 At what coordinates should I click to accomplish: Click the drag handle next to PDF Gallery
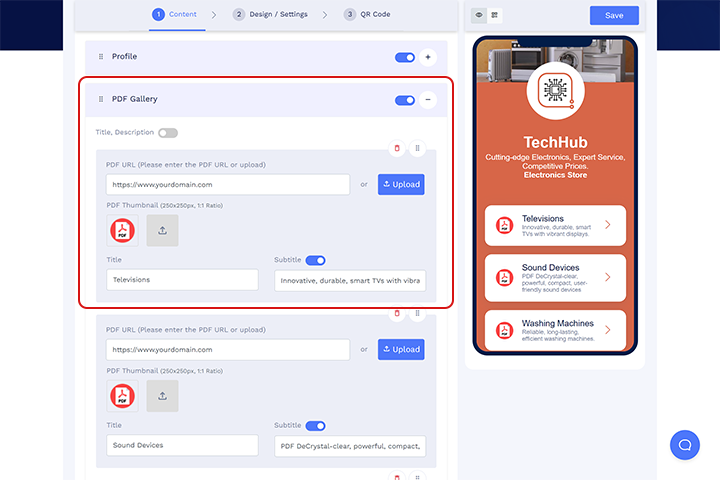[101, 100]
